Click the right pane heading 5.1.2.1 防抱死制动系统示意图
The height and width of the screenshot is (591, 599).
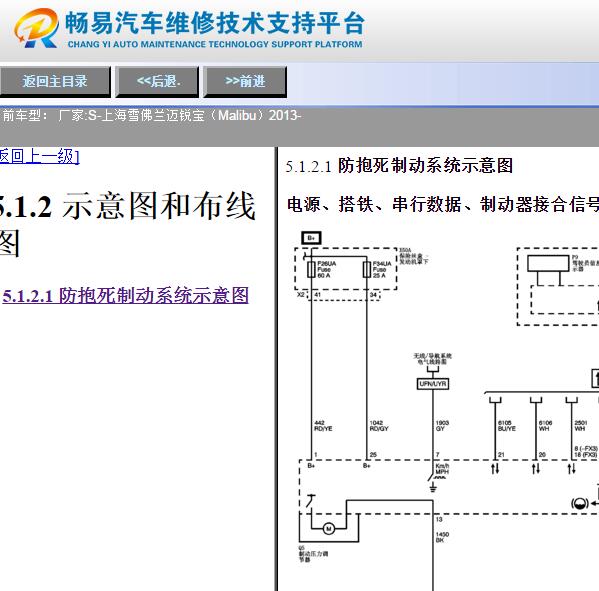tap(399, 166)
